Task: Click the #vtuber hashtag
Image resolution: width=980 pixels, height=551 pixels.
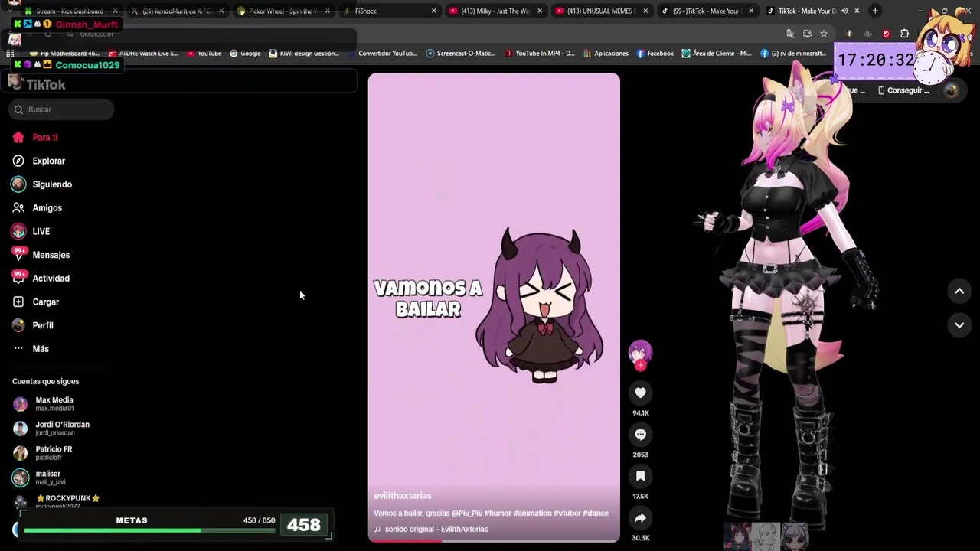Action: pos(567,514)
